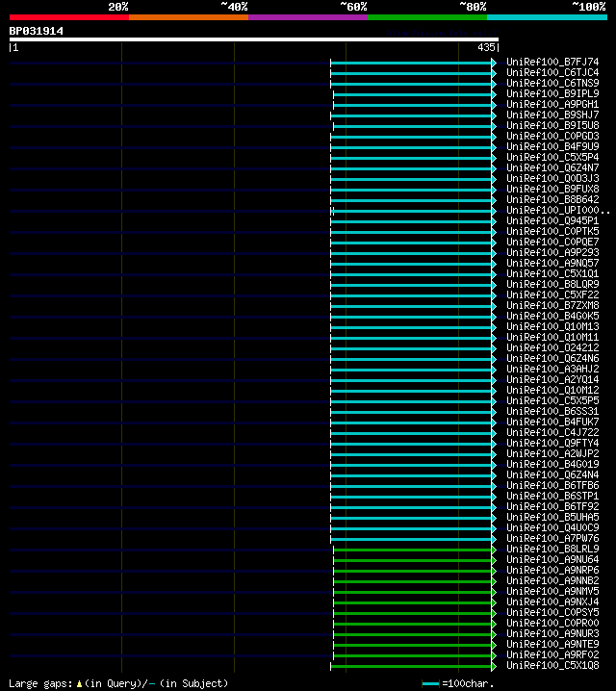Image resolution: width=616 pixels, height=691 pixels.
Task: Click the UniRef100_A3AHJ2 text
Action: [552, 369]
